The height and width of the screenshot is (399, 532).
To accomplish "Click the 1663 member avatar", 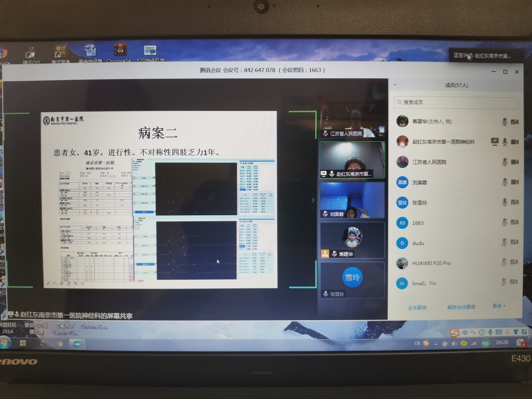I will click(402, 223).
